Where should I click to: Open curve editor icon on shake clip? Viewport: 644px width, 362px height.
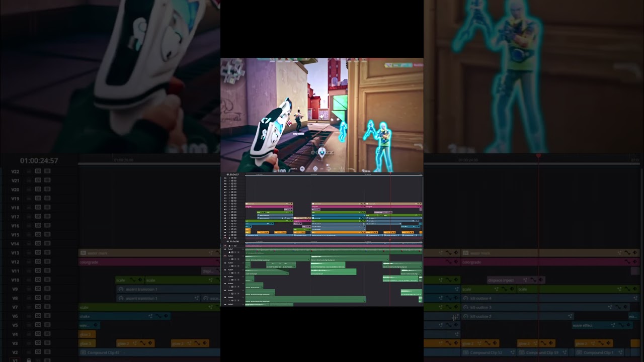tap(157, 316)
